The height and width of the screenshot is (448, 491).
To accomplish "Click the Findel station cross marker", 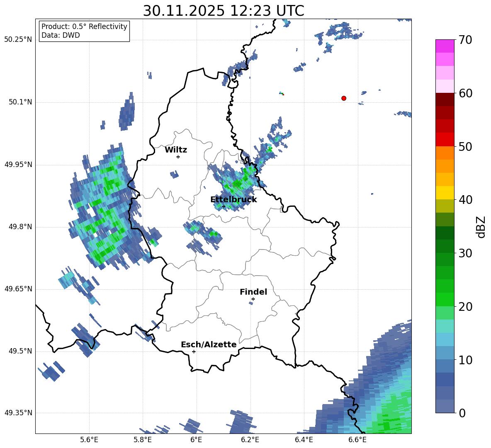I will (253, 299).
